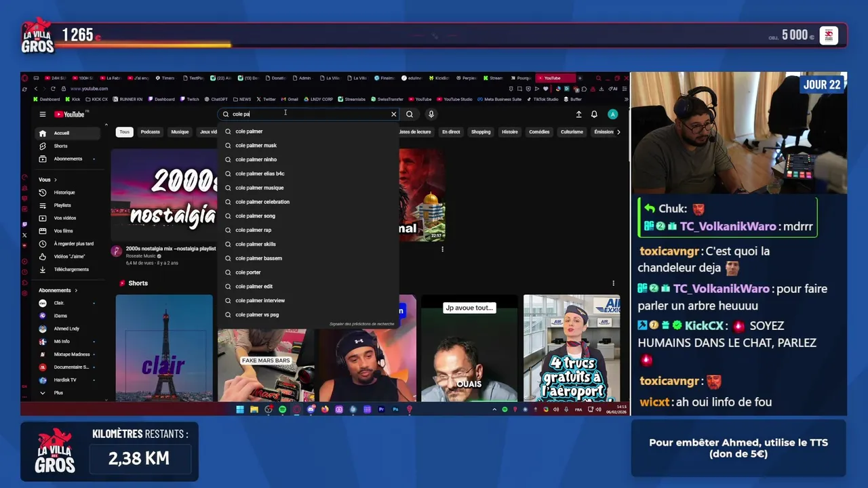Open the notifications bell

pyautogui.click(x=594, y=115)
